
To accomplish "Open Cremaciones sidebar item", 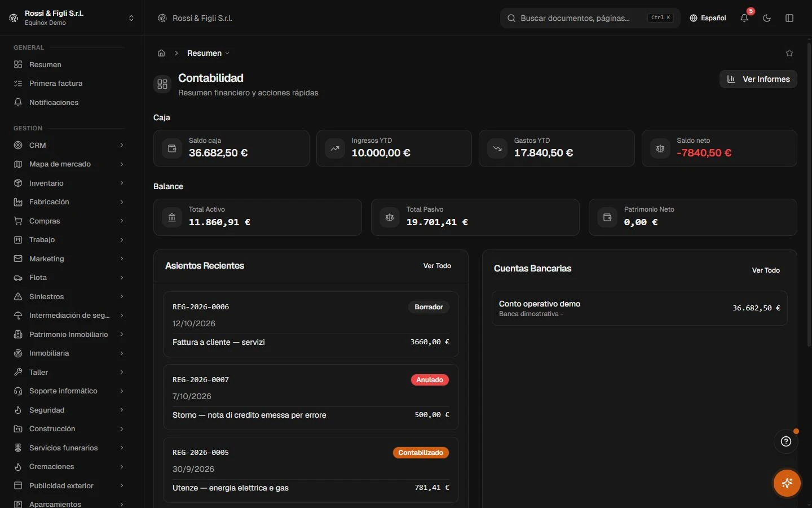I will [x=69, y=467].
